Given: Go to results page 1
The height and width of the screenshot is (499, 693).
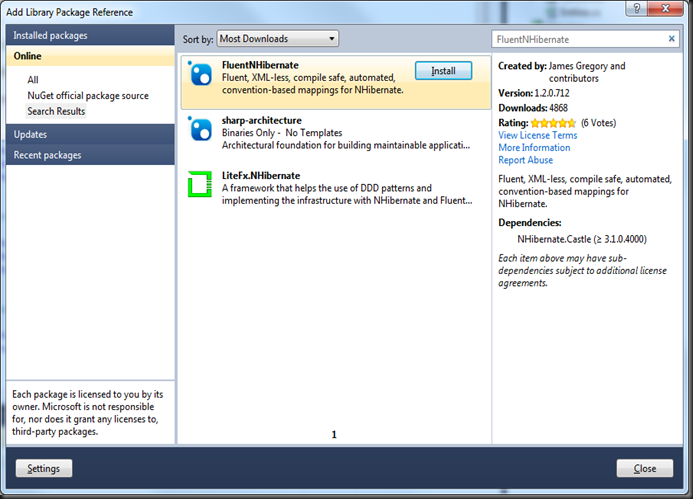Looking at the screenshot, I should (x=334, y=434).
